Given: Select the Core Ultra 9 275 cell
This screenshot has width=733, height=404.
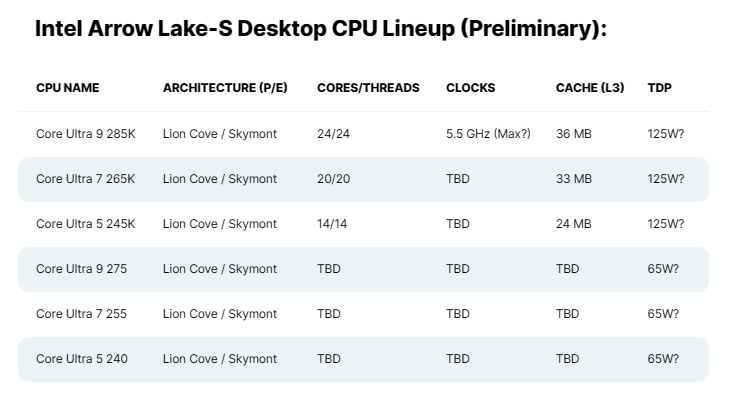Looking at the screenshot, I should click(81, 269).
